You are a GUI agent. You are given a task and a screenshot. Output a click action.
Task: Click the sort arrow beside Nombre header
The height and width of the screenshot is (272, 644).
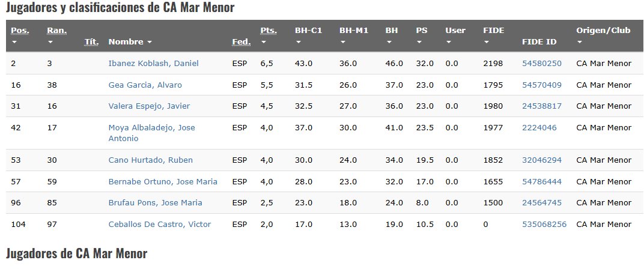pos(149,42)
